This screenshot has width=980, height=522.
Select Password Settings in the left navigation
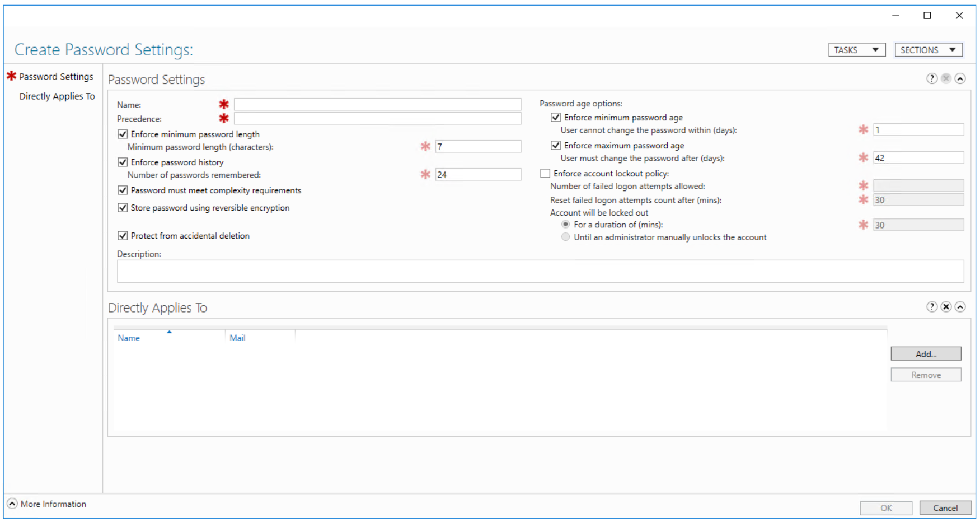pos(57,76)
